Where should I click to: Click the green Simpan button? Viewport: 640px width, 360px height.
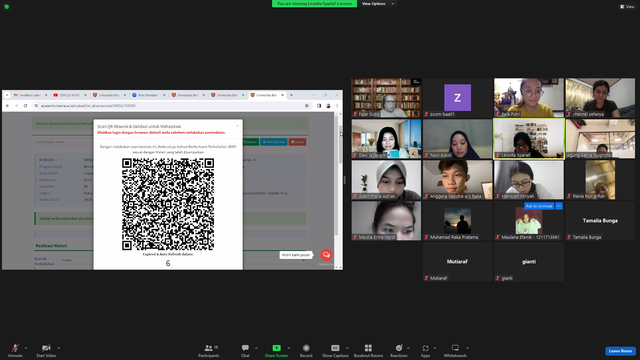[x=251, y=142]
